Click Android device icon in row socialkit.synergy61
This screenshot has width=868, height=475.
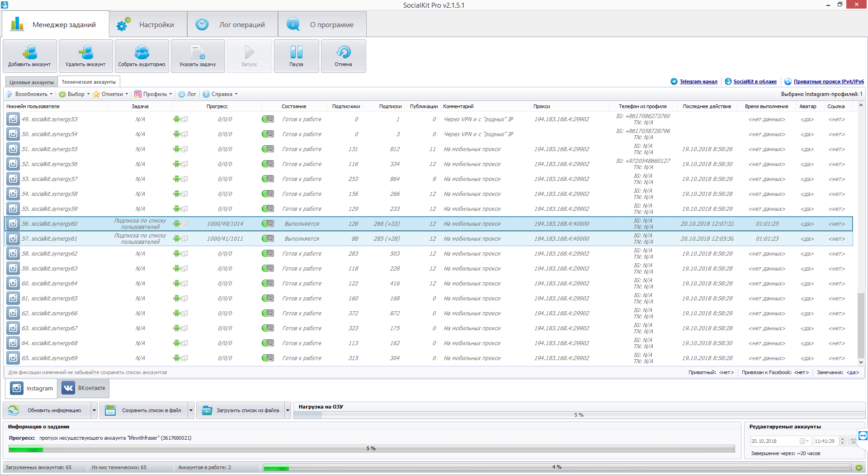coord(177,239)
